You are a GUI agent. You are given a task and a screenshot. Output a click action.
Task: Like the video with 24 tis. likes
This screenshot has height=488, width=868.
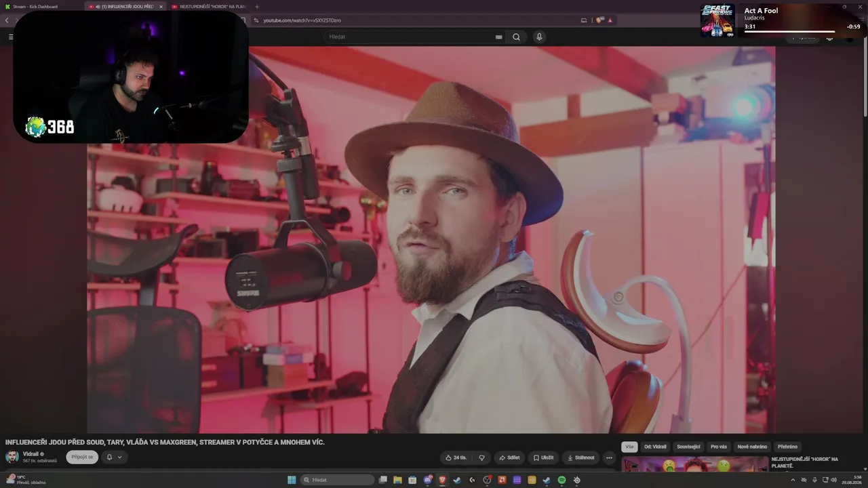456,457
